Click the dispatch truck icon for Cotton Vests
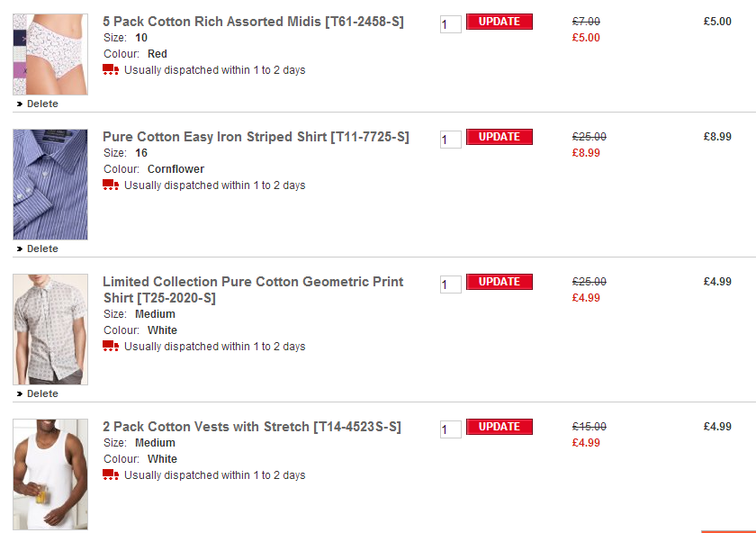 (111, 475)
